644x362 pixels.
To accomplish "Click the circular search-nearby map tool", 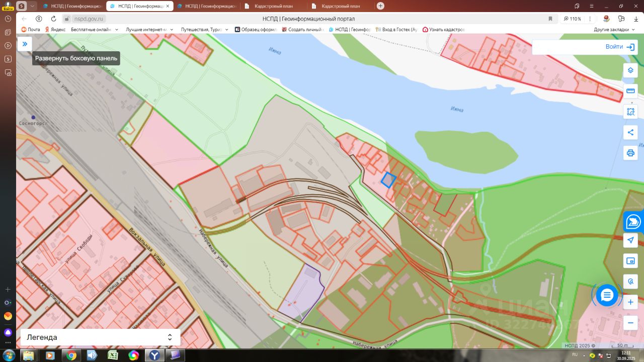I will click(x=630, y=281).
